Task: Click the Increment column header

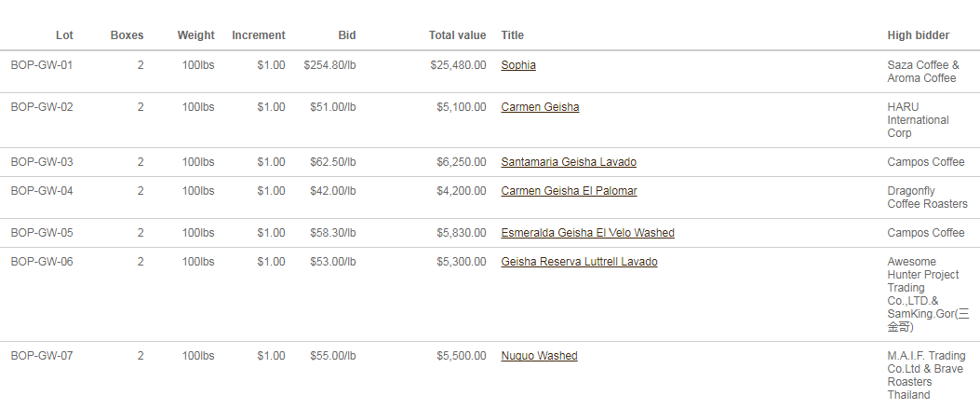Action: [x=259, y=35]
